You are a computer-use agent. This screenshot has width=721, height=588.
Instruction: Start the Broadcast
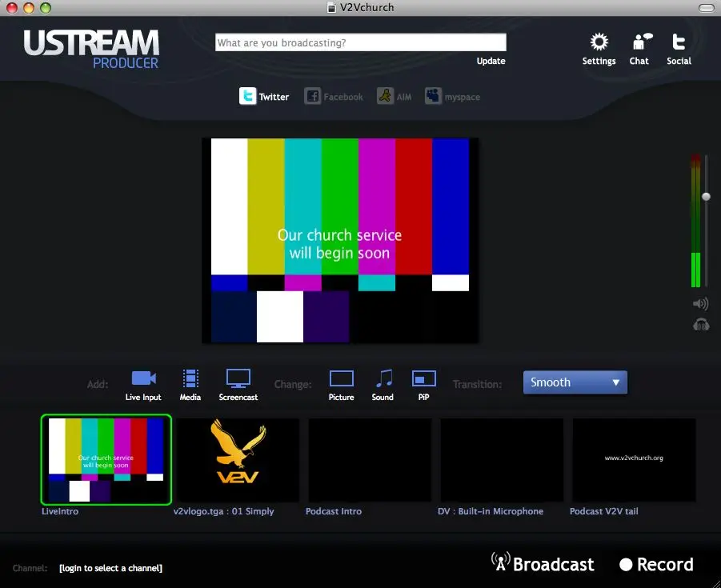[x=543, y=564]
